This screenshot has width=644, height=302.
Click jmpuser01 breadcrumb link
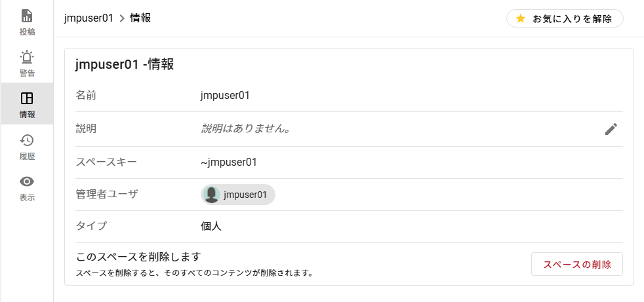click(89, 18)
